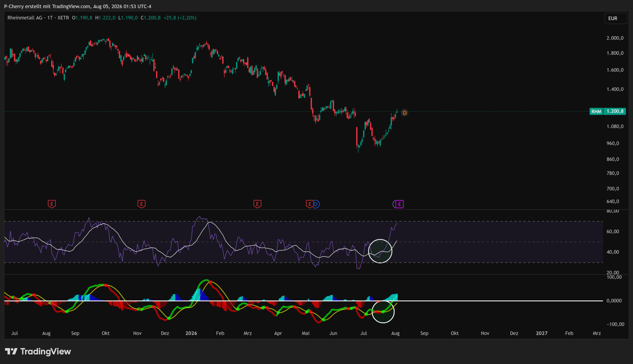633x364 pixels.
Task: Open the earnings E marker for November 2025
Action: click(141, 204)
